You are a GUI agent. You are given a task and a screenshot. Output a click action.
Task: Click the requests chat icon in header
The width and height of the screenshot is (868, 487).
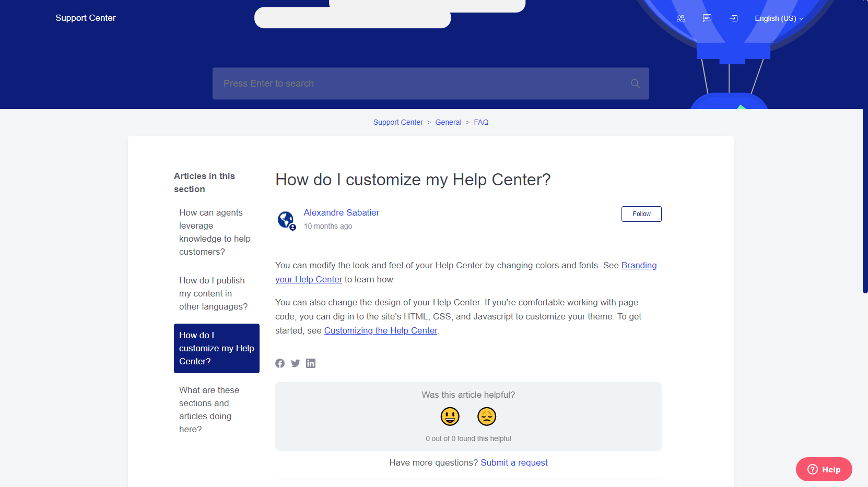click(x=707, y=18)
